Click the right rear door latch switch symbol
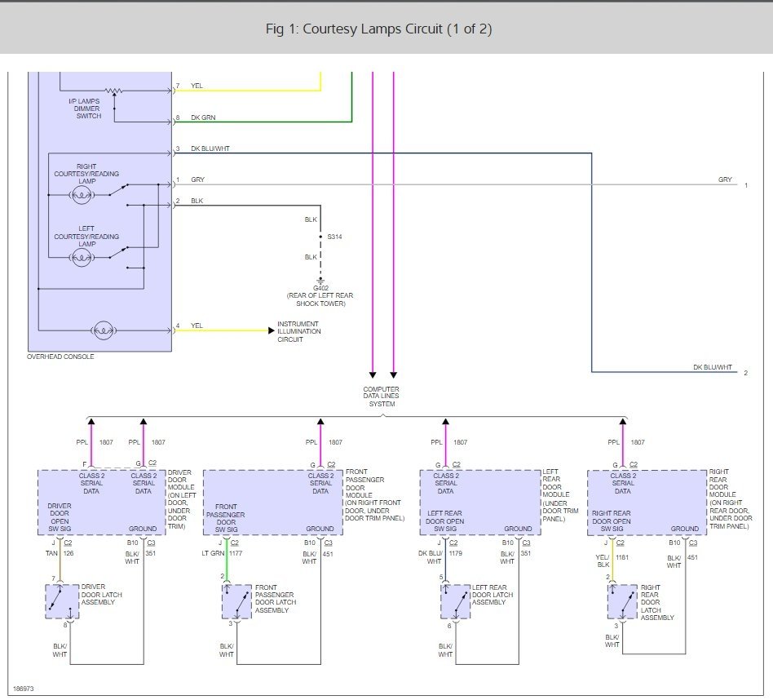 tap(623, 602)
